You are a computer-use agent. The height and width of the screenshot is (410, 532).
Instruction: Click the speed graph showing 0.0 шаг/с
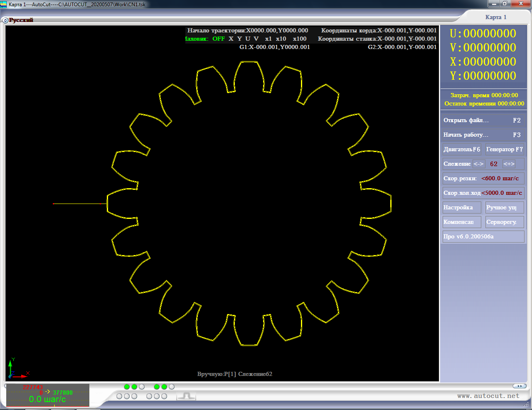click(x=48, y=395)
